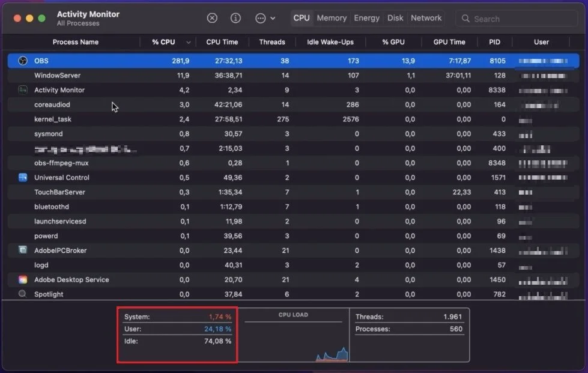Sort by the Process Name column header
Viewport: 588px width, 373px height.
75,42
